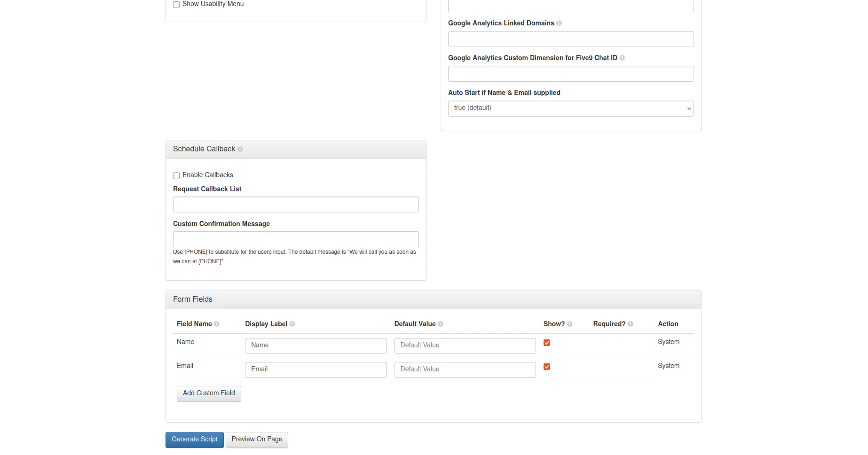Viewport: 868px width, 455px height.
Task: Open the Auto Start if Name & Email dropdown
Action: coord(571,108)
